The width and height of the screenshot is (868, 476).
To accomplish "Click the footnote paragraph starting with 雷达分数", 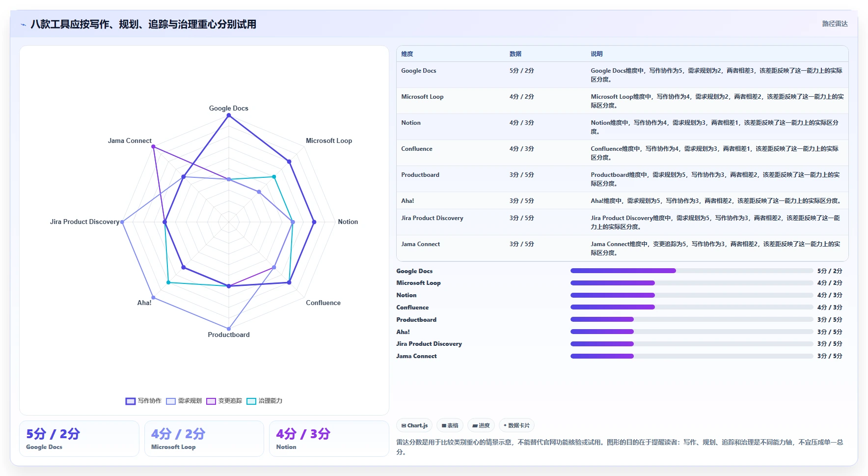I will (x=620, y=447).
